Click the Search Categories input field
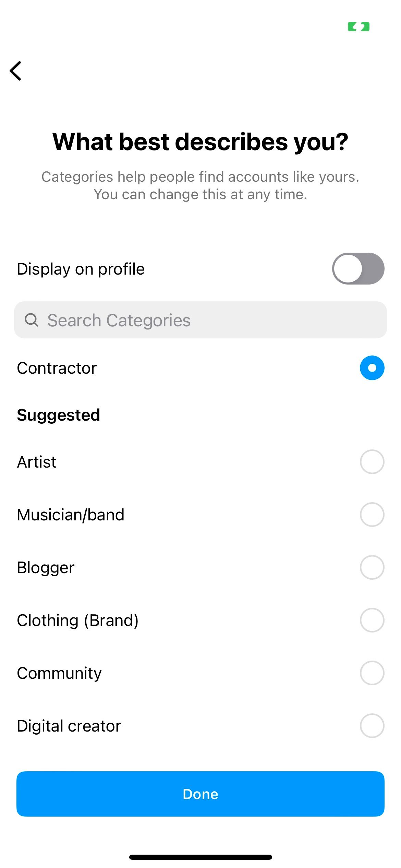401x868 pixels. click(200, 320)
